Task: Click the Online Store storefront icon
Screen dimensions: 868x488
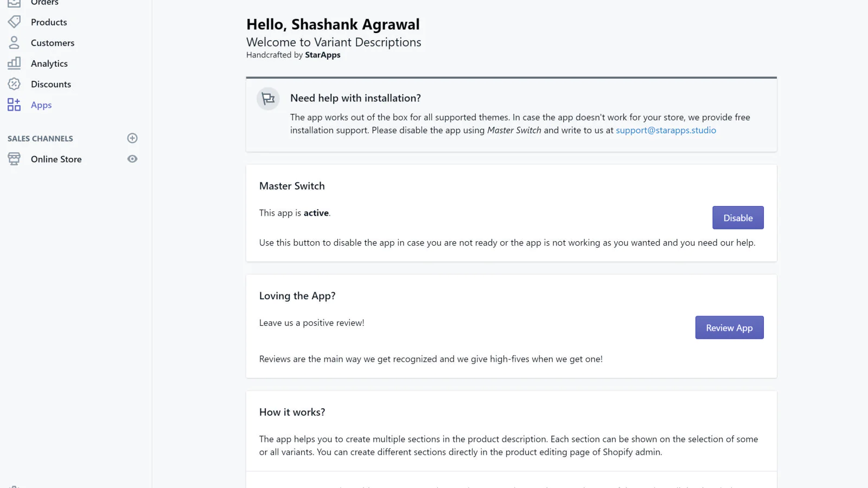Action: pyautogui.click(x=14, y=159)
